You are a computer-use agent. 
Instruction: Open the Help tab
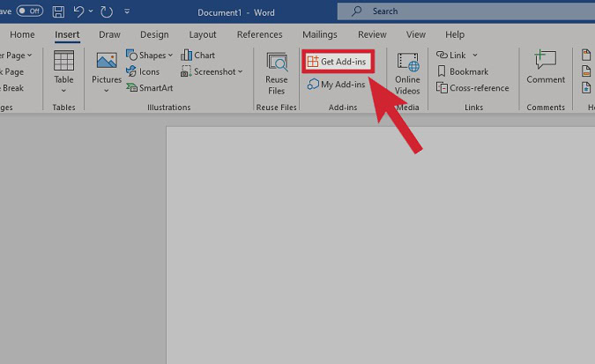tap(455, 34)
